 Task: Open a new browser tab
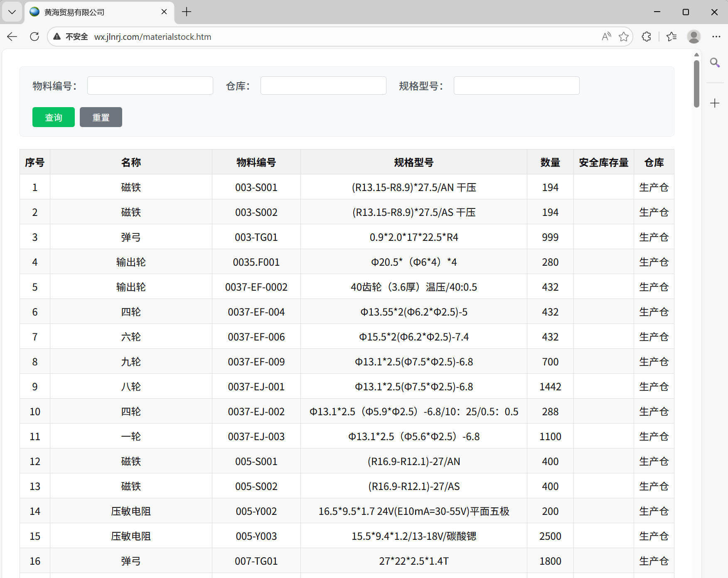(x=187, y=12)
